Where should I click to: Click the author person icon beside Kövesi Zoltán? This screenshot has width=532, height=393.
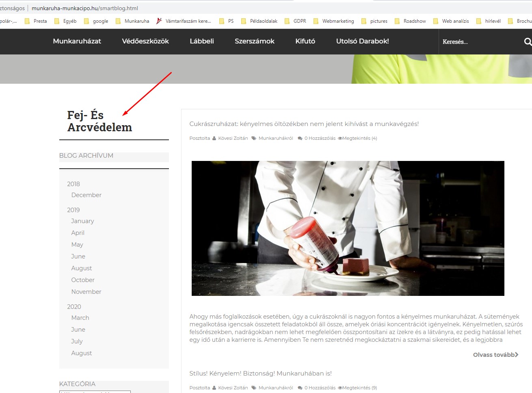coord(214,138)
